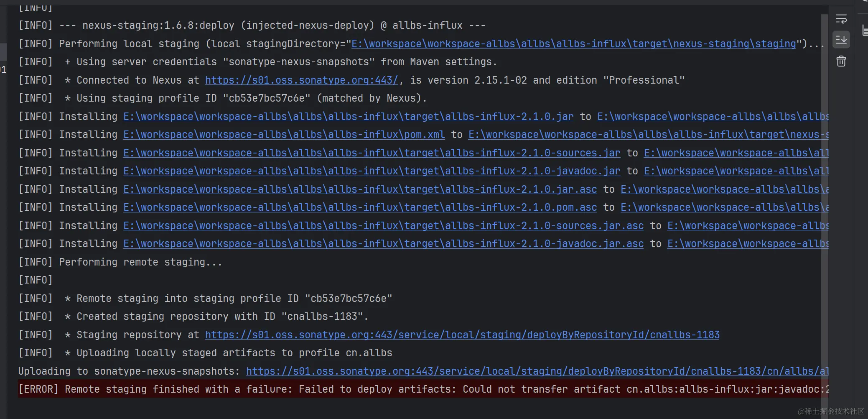Open destination link on the pom.xml row
Image resolution: width=868 pixels, height=419 pixels.
coord(649,135)
